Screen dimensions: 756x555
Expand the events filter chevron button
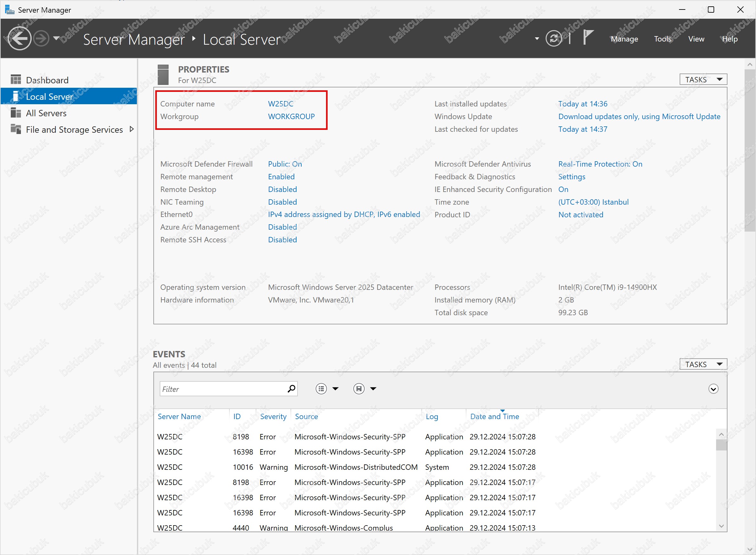point(713,389)
